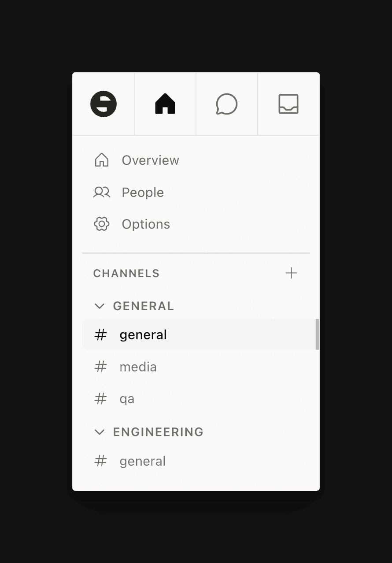Click the hash icon next to qa
Screen dimensions: 392x563
pyautogui.click(x=100, y=399)
